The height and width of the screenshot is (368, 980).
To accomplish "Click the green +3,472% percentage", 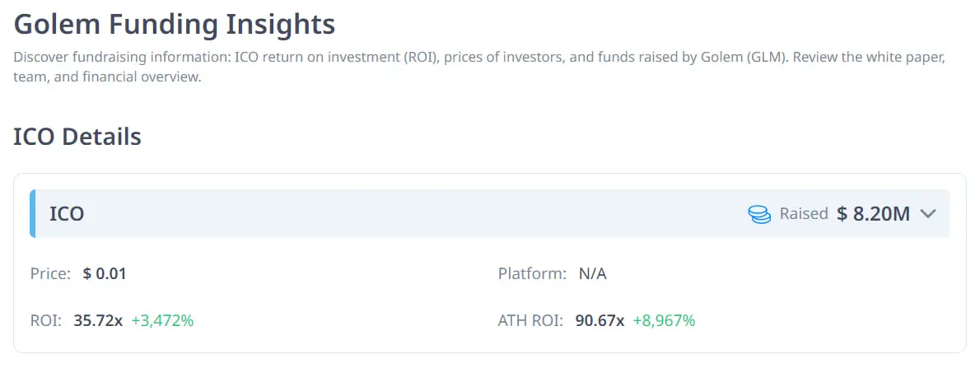I will tap(162, 320).
